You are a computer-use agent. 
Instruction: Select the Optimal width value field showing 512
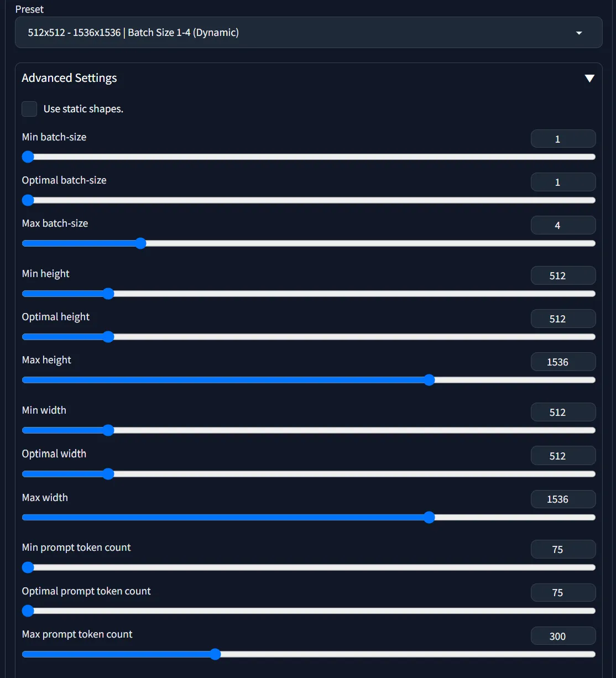click(x=563, y=456)
